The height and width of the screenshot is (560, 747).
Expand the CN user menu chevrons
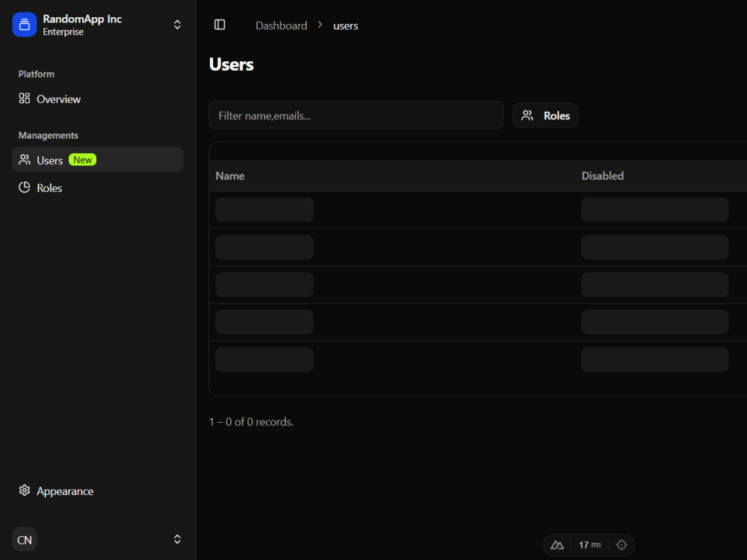click(x=177, y=539)
